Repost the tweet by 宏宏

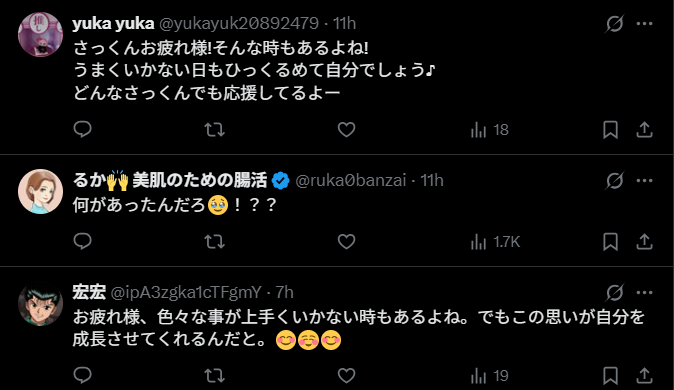point(214,376)
